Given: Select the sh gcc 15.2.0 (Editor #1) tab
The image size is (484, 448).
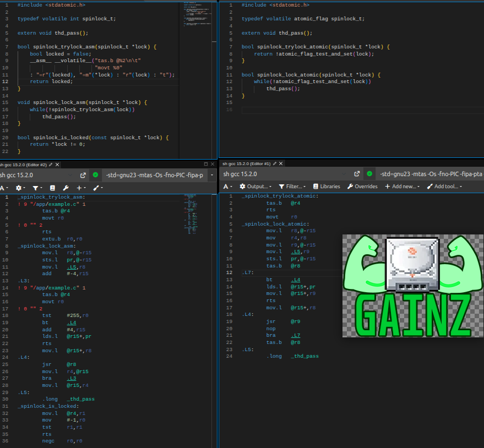Looking at the screenshot, I should point(246,163).
